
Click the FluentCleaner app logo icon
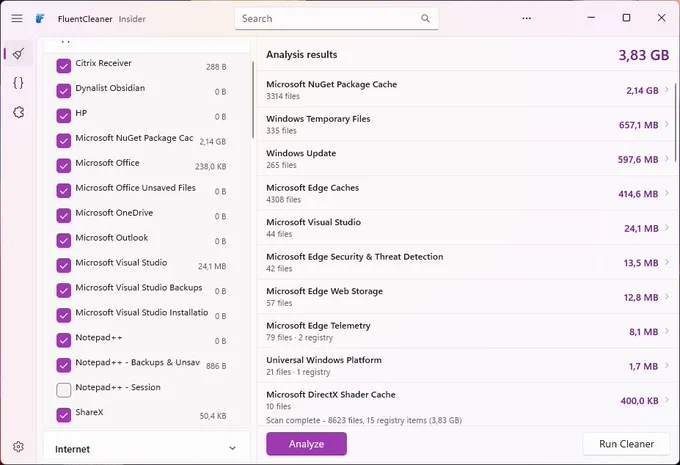click(40, 18)
